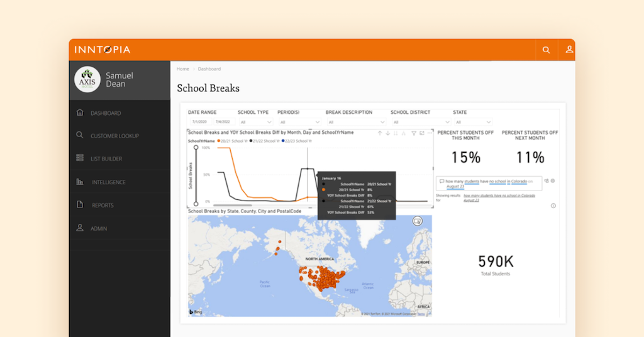Open Customer Lookup in the sidebar
Screen dimensions: 644x337
(114, 136)
